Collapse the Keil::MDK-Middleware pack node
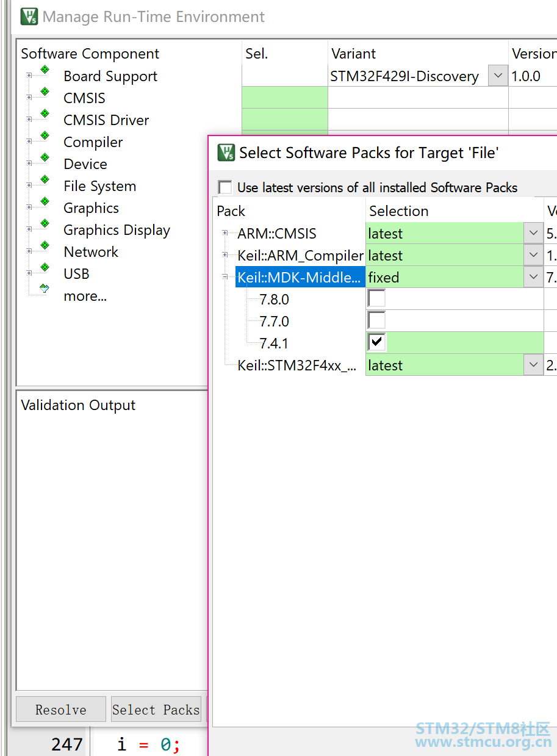The width and height of the screenshot is (557, 756). [225, 277]
